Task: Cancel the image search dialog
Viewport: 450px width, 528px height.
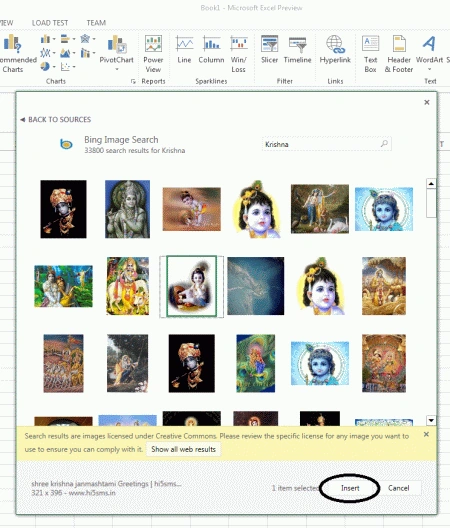Action: click(x=398, y=488)
